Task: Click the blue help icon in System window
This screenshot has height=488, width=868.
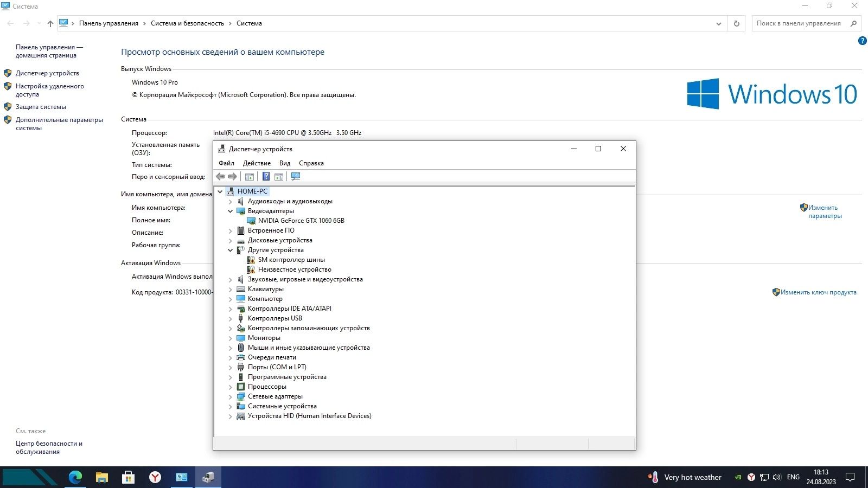Action: 862,41
